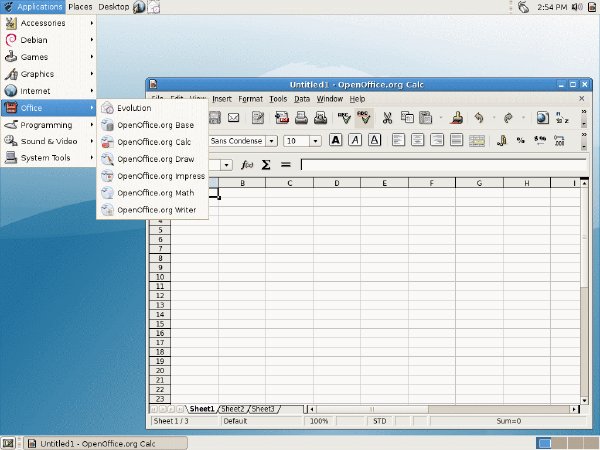This screenshot has height=450, width=600.
Task: Click the Undo arrow icon
Action: tap(479, 117)
